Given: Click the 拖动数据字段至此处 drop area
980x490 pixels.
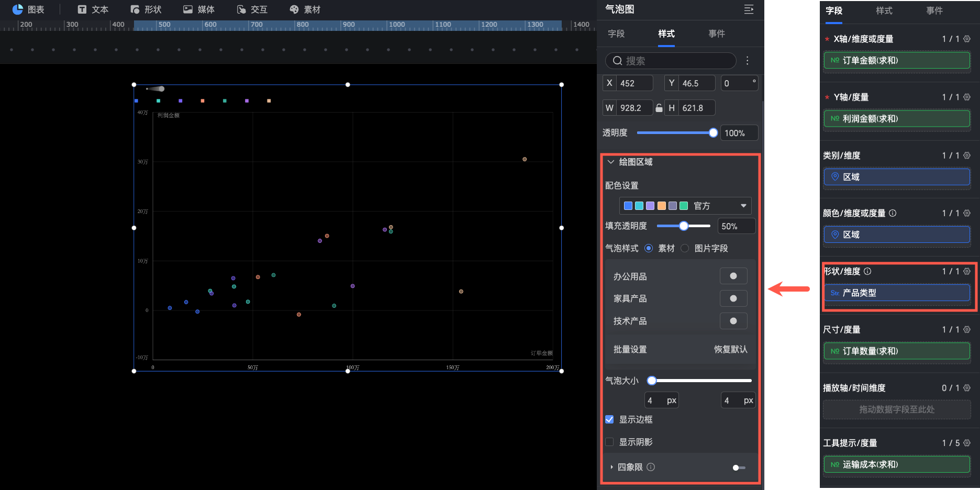Looking at the screenshot, I should pyautogui.click(x=897, y=409).
